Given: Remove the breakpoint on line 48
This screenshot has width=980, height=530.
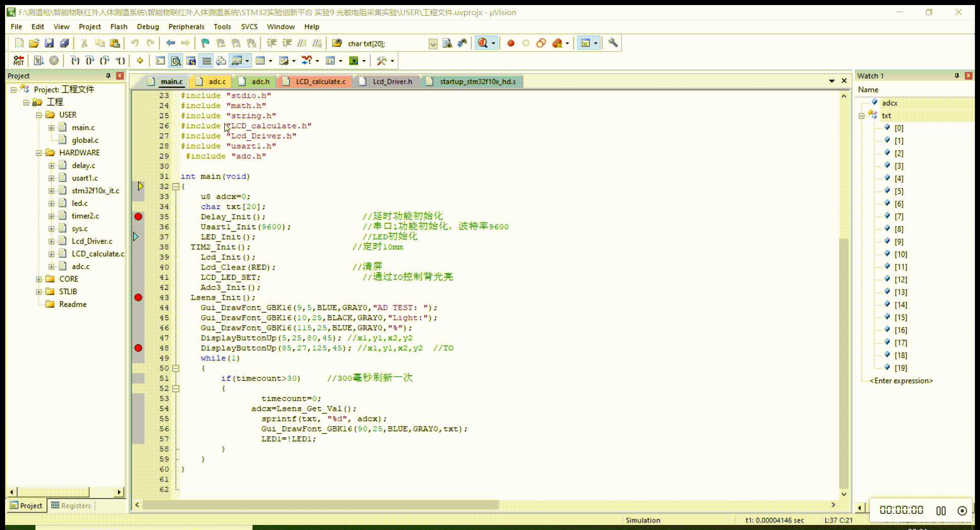Looking at the screenshot, I should click(x=138, y=348).
